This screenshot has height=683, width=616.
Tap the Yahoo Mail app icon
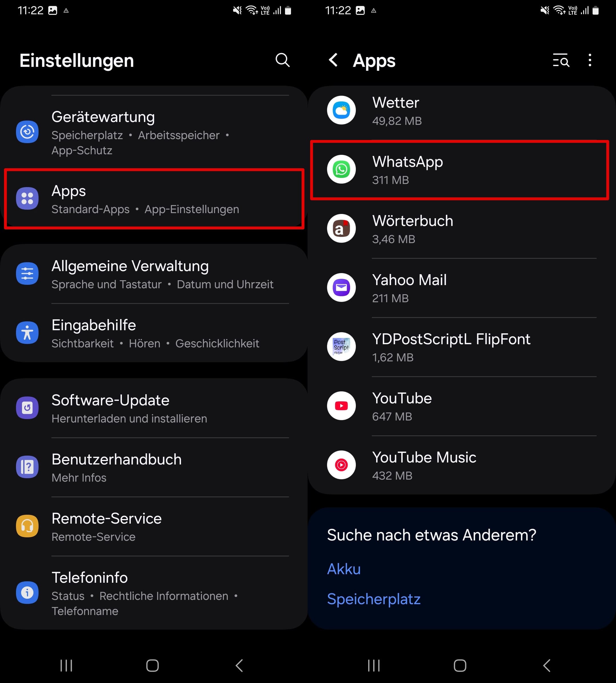click(341, 287)
